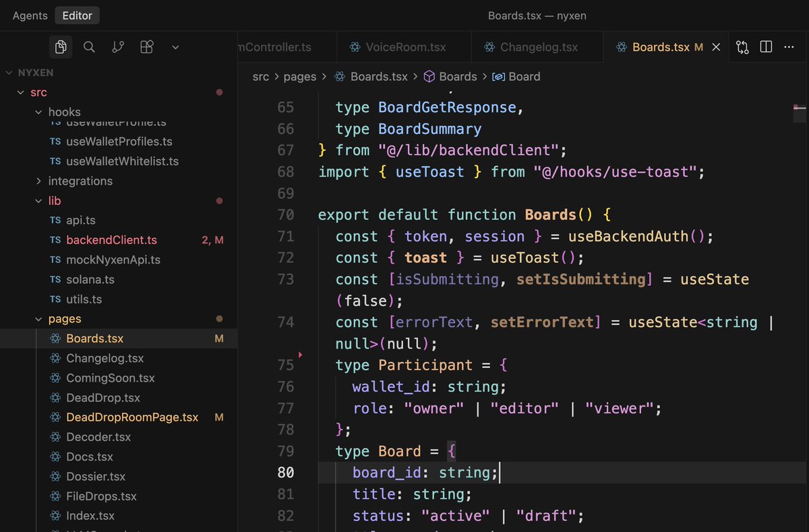Click the minimap marker in the editor
809x532 pixels.
point(799,108)
